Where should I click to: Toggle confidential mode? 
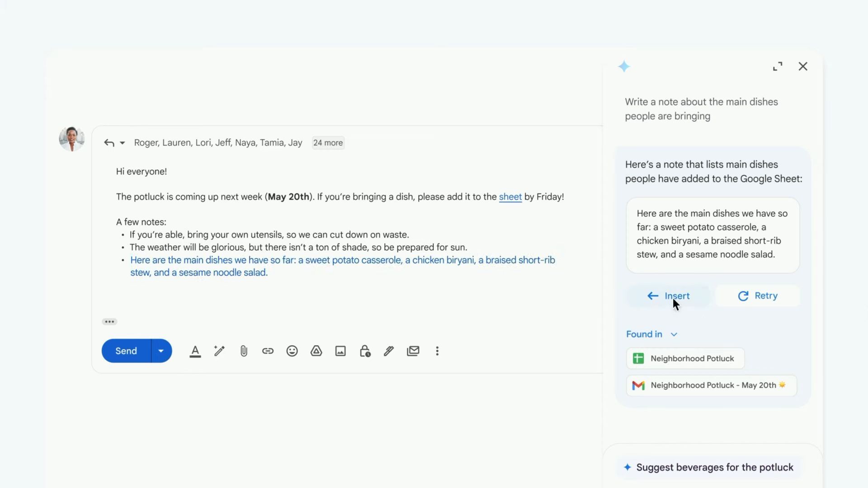pos(365,351)
